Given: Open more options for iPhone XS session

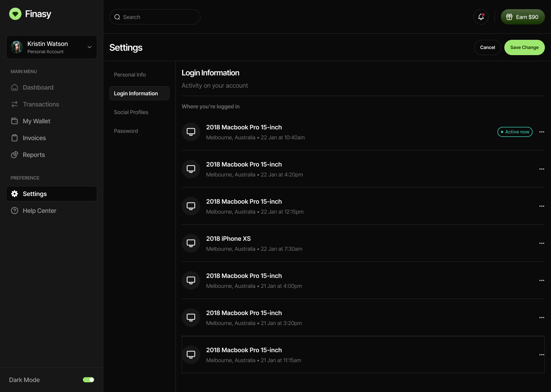Looking at the screenshot, I should (x=542, y=243).
